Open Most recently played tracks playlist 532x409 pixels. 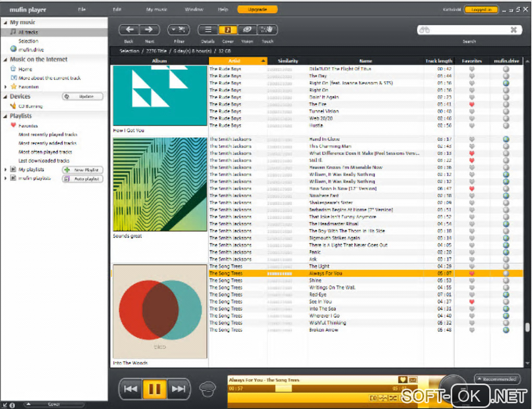tap(48, 134)
